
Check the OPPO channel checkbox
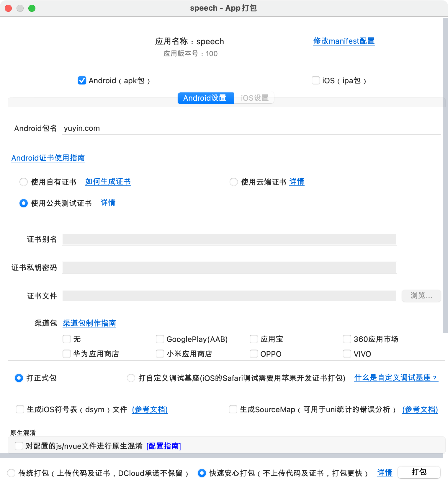[x=254, y=354]
